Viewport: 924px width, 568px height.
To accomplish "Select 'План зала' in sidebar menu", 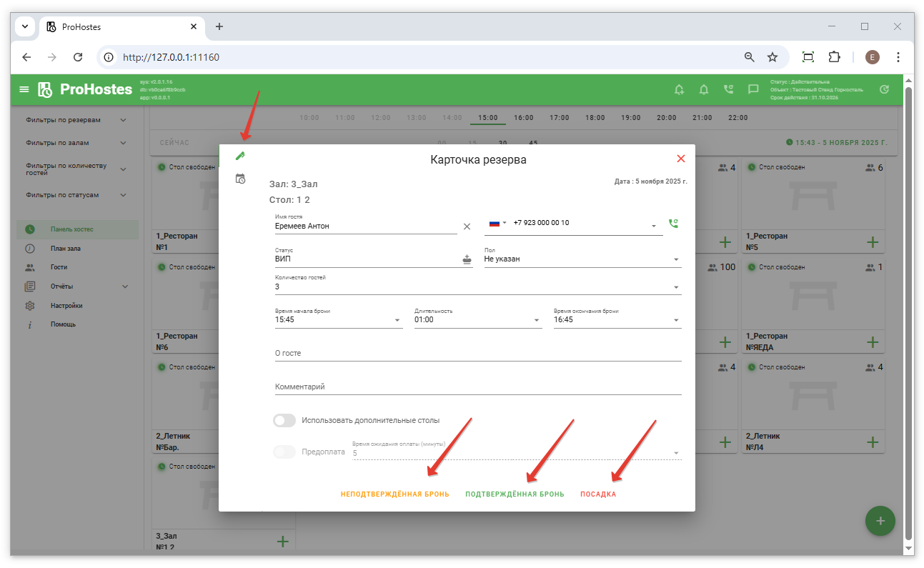I will 65,249.
